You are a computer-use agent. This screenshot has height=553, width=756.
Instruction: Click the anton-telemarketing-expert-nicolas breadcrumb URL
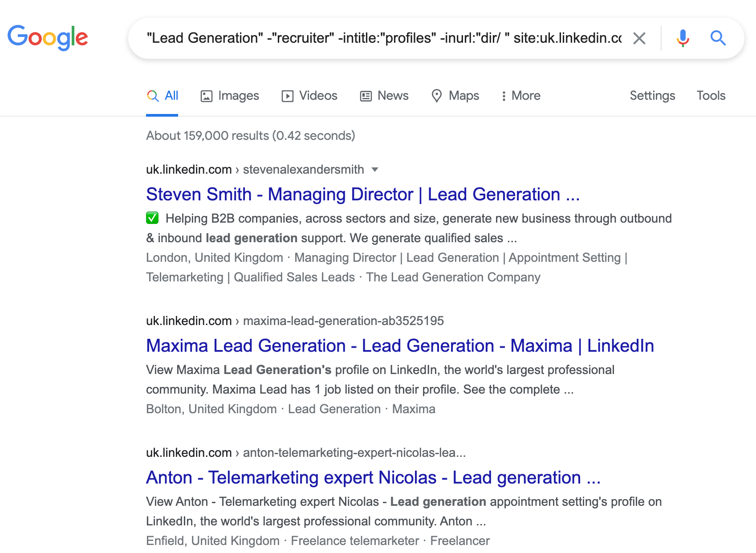tap(354, 453)
